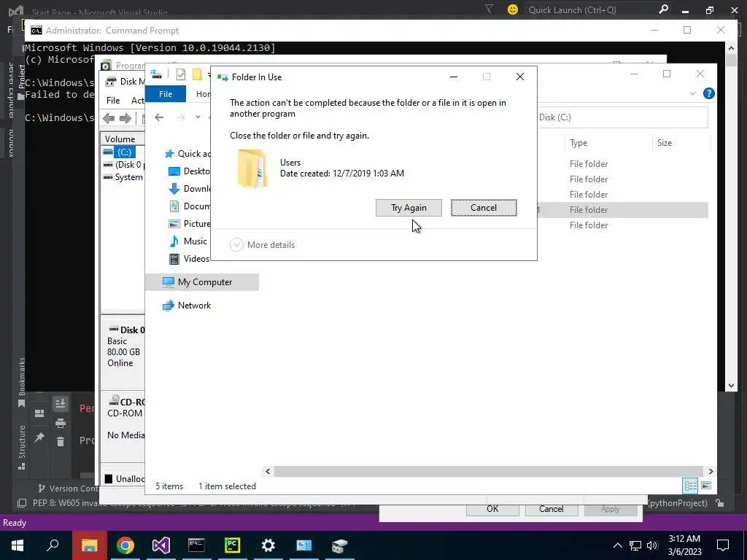
Task: Open Music in the Explorer navigation pane
Action: [188, 241]
